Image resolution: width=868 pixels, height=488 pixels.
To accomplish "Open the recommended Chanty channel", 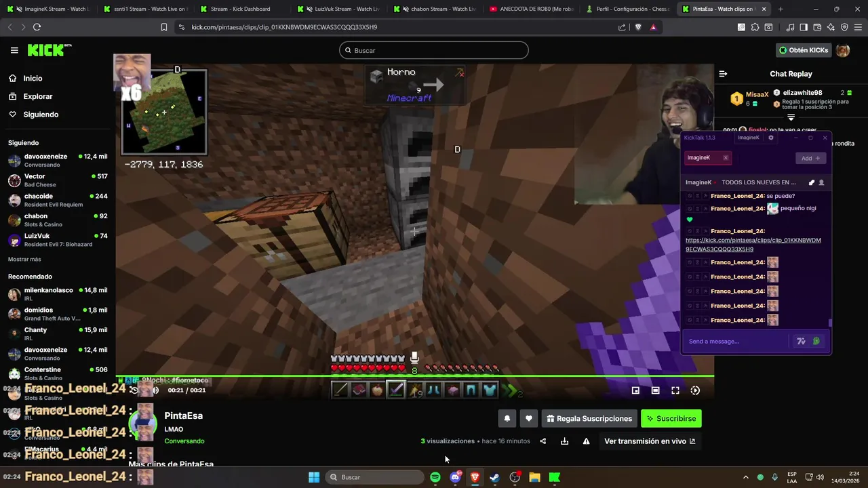I will coord(58,333).
